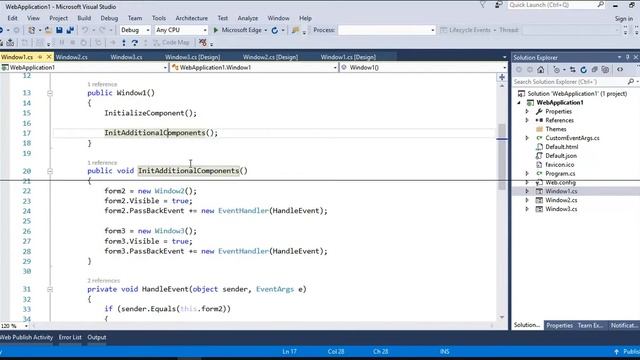
Task: Collapse the HandleEvent method block
Action: (x=50, y=289)
